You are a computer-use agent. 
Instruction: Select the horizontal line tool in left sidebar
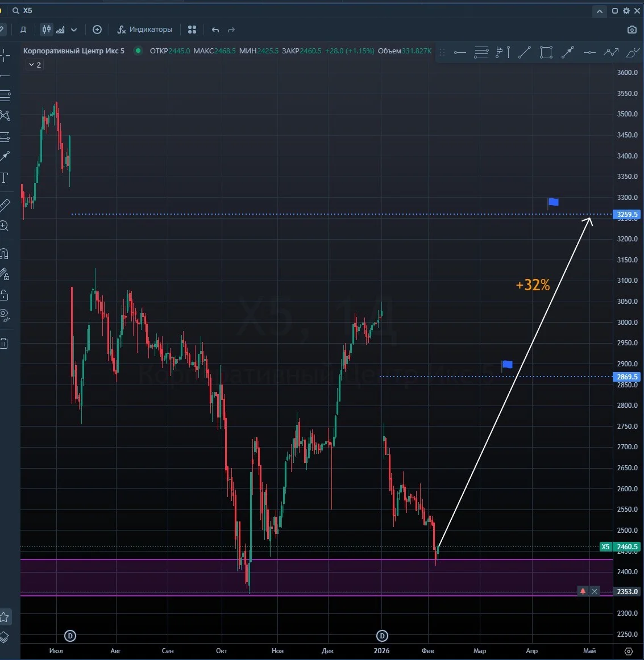(x=4, y=76)
